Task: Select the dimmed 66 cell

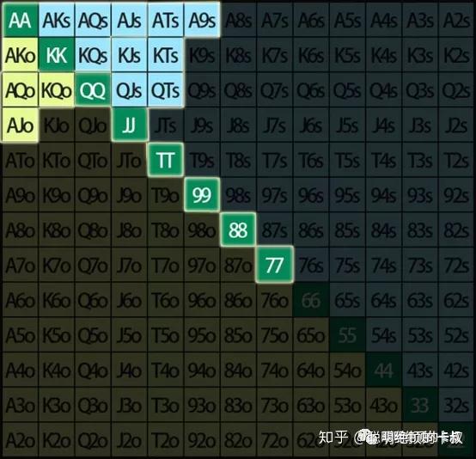Action: 311,300
